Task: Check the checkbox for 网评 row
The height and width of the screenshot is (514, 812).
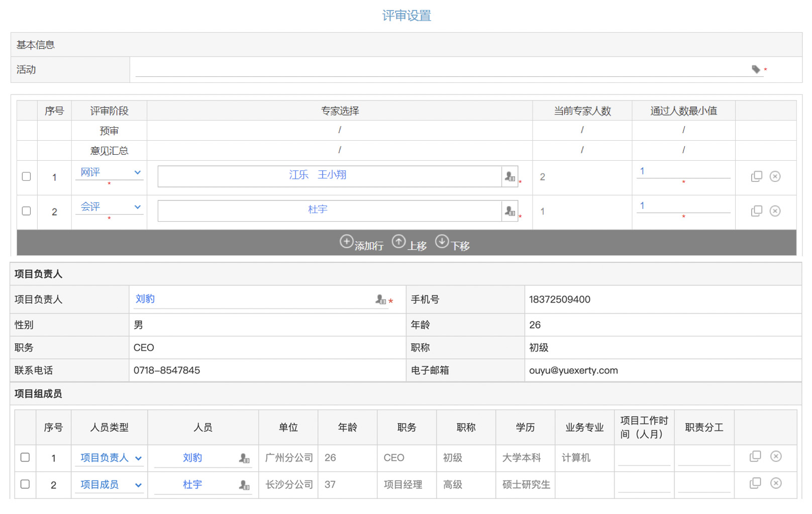Action: pos(27,176)
